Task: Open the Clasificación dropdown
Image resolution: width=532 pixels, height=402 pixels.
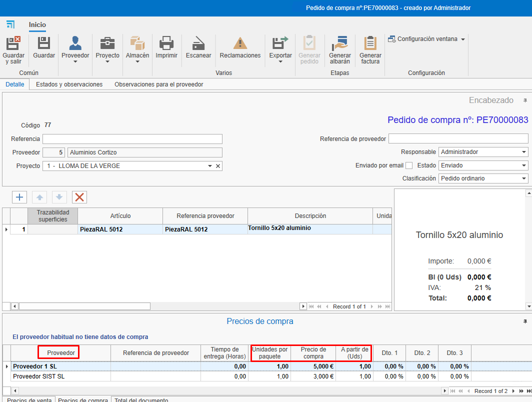Action: (524, 178)
